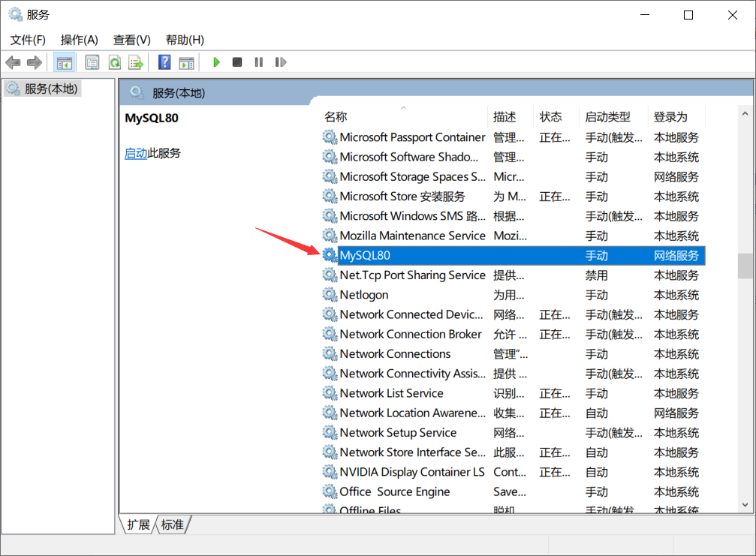Select the gear icon of MySQL80 row
The width and height of the screenshot is (756, 556).
pos(330,255)
